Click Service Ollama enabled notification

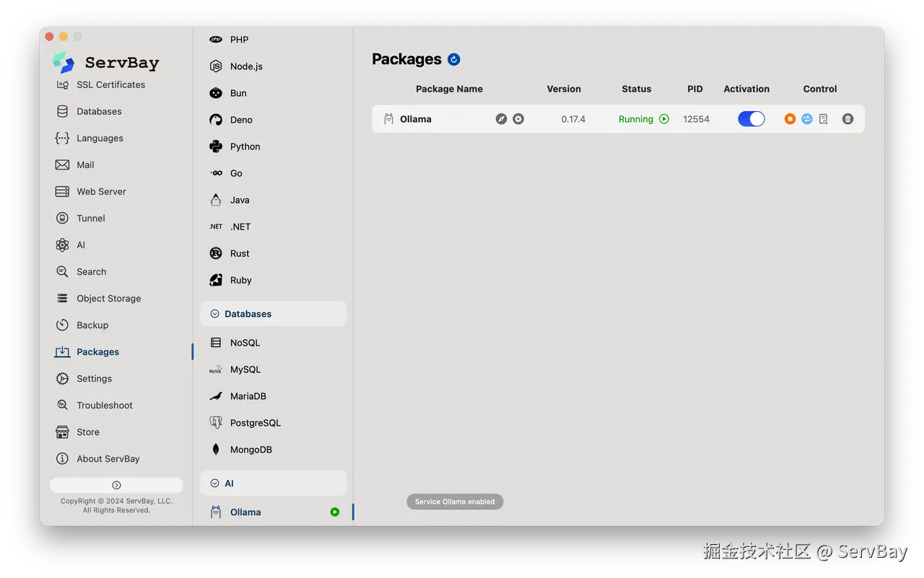(x=455, y=502)
